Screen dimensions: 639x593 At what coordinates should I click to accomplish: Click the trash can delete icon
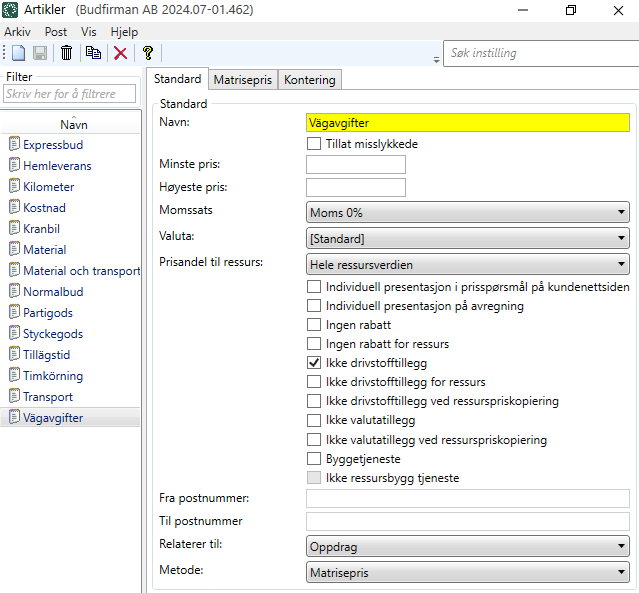pyautogui.click(x=66, y=53)
